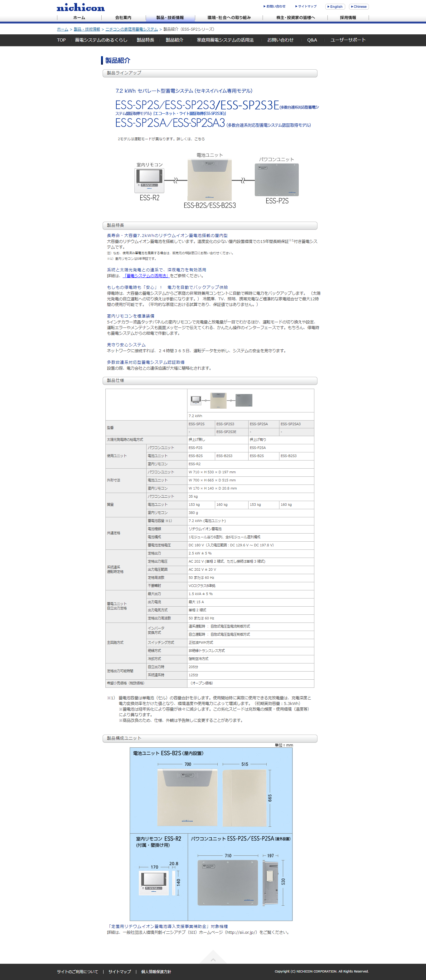Switch language to English

pos(335,7)
